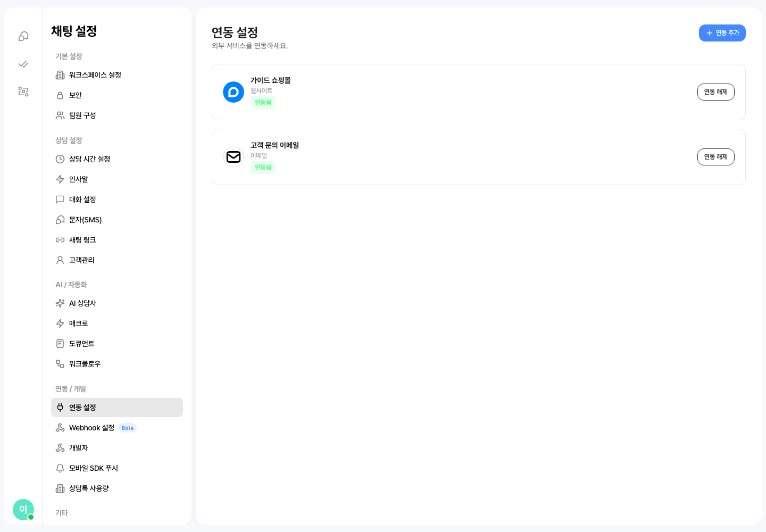
Task: Click 연동 해제 for 고객 문의 이메일
Action: coord(715,157)
